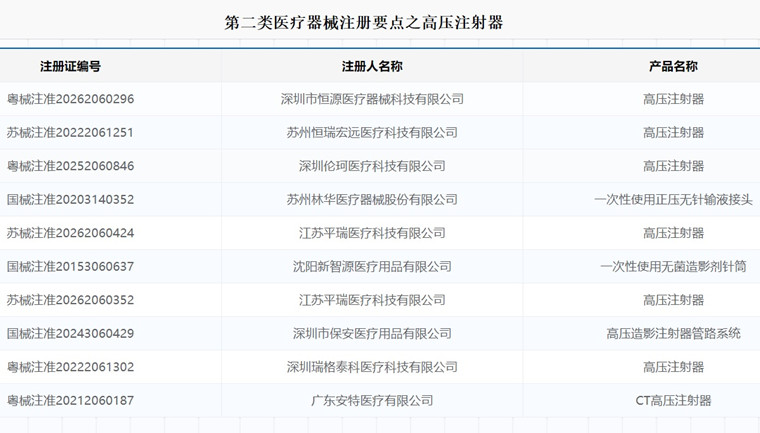This screenshot has height=433, width=760.
Task: Select registration number 苏械注准20262060424
Action: click(70, 233)
